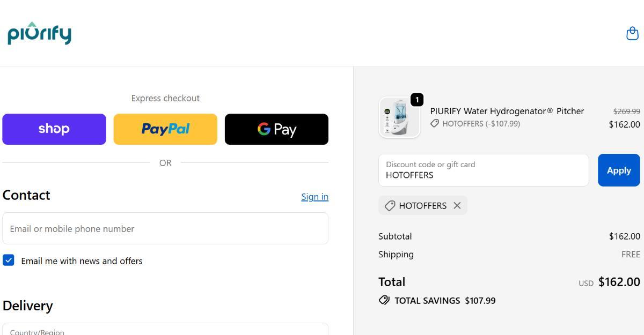The width and height of the screenshot is (644, 335).
Task: Click the Total Savings tag icon
Action: point(384,300)
